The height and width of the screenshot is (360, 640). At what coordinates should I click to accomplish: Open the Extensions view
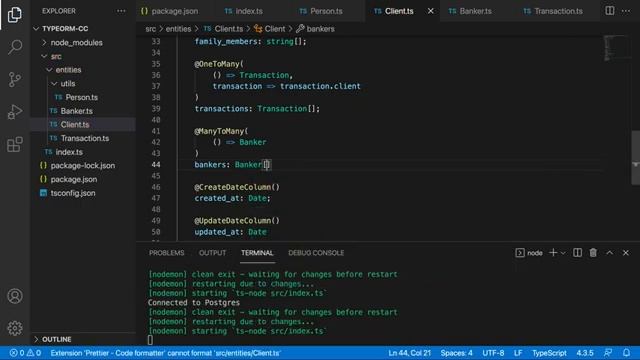(x=15, y=144)
